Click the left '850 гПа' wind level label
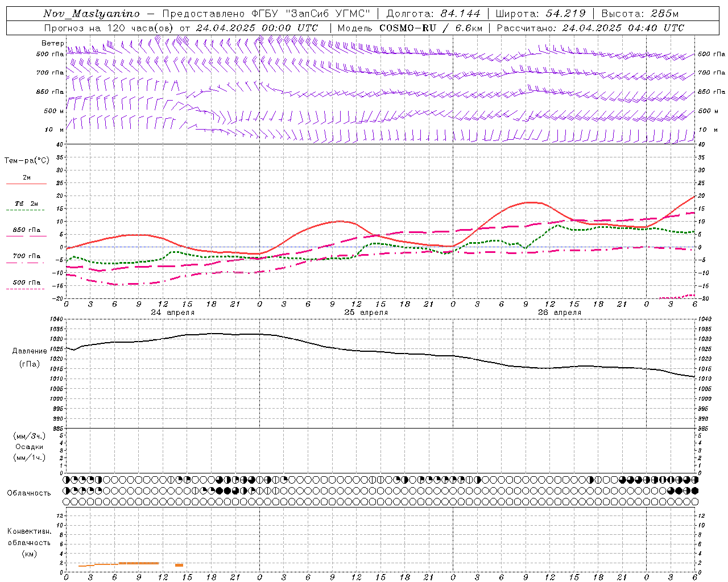 tap(49, 92)
